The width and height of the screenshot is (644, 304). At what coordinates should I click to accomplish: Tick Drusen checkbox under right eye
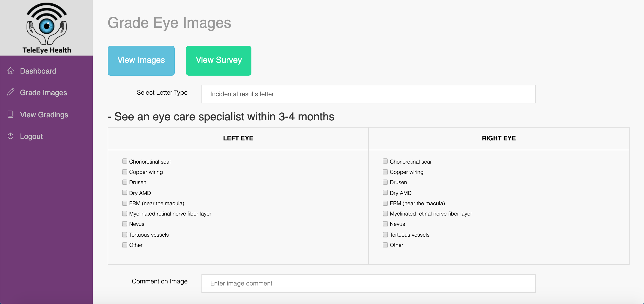tap(385, 182)
